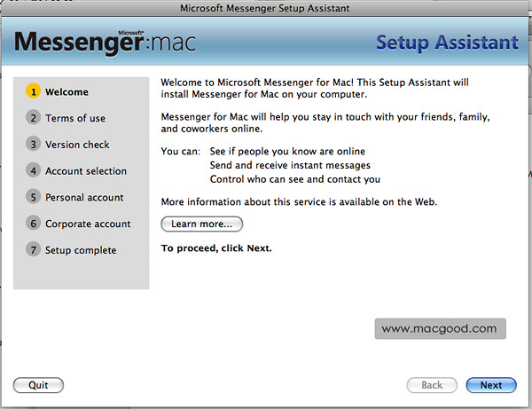Select the Personal account step
The image size is (532, 409).
(84, 197)
